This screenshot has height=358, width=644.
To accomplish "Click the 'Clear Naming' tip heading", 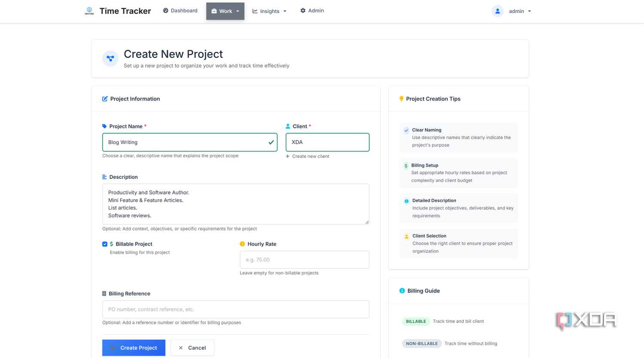I will point(426,130).
